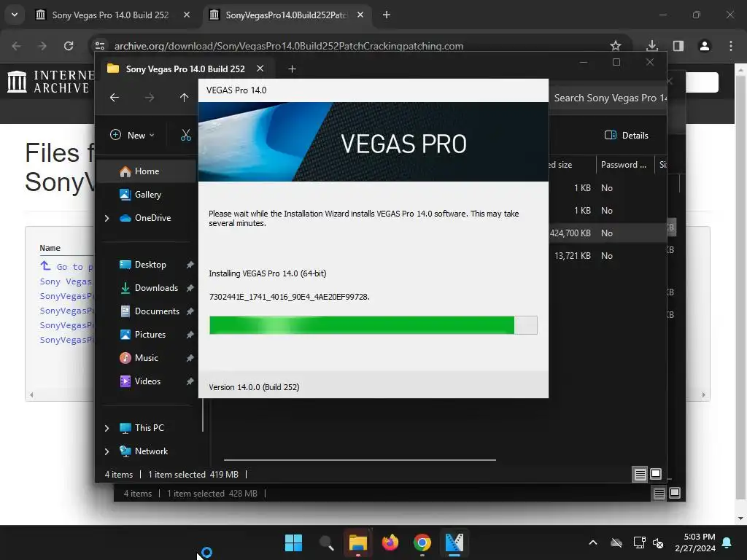Open the New dropdown in File Explorer
Image resolution: width=747 pixels, height=560 pixels.
tap(133, 135)
